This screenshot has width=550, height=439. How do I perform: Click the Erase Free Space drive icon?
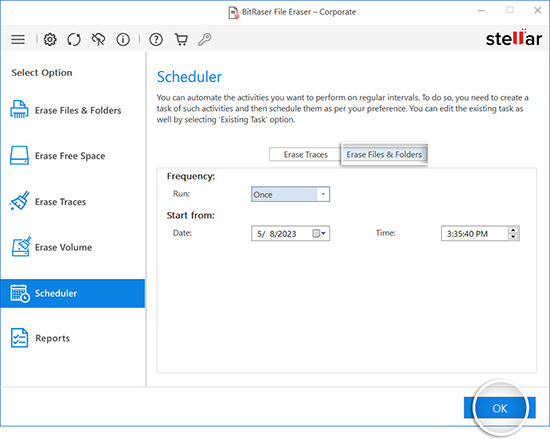coord(19,155)
